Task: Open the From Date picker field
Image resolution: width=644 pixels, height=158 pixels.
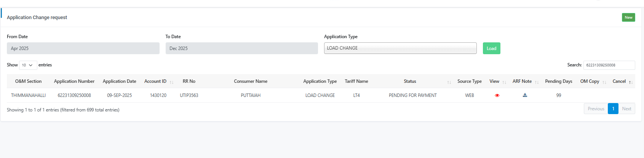Action: click(x=83, y=48)
